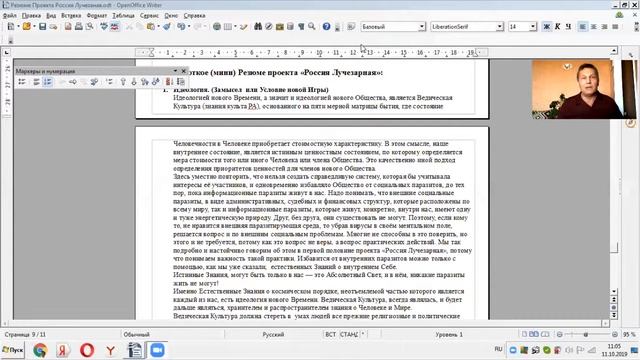Click the Hyperlink globe icon

[217, 27]
